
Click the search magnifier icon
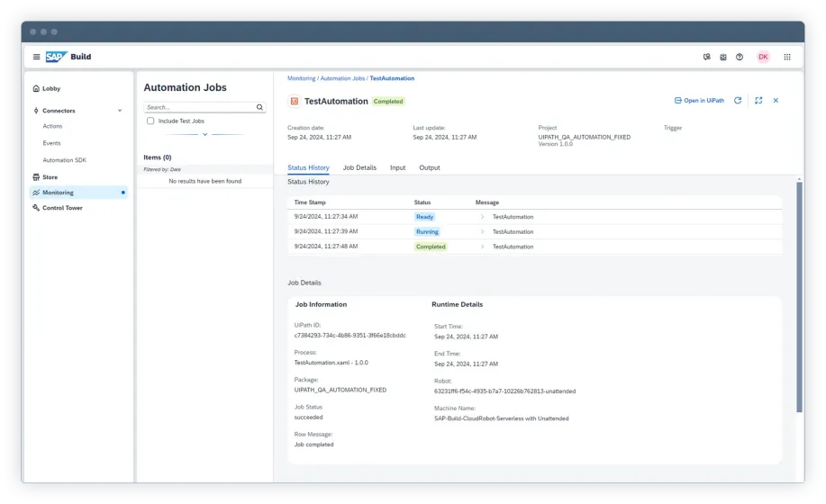coord(260,107)
